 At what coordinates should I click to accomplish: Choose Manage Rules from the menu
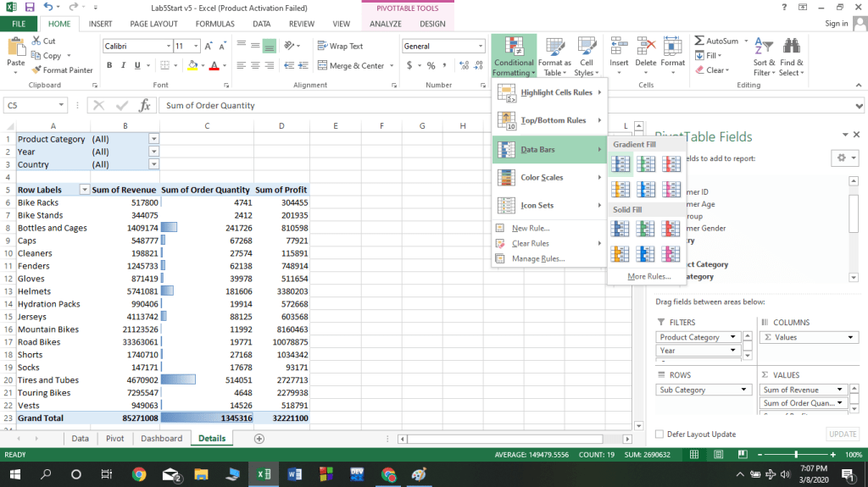pos(538,259)
